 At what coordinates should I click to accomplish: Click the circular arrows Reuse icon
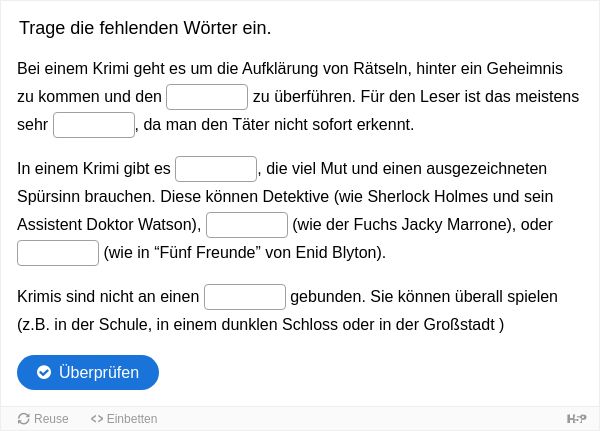(x=24, y=419)
